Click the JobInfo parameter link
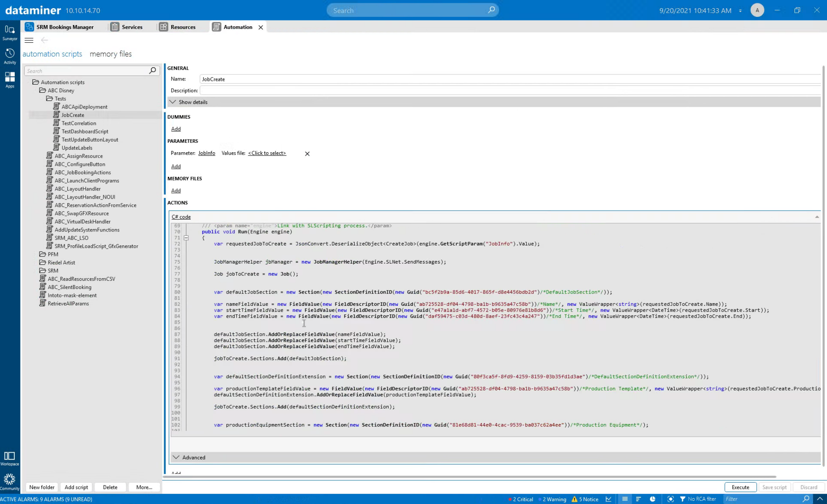Viewport: 827px width, 504px height. tap(206, 153)
